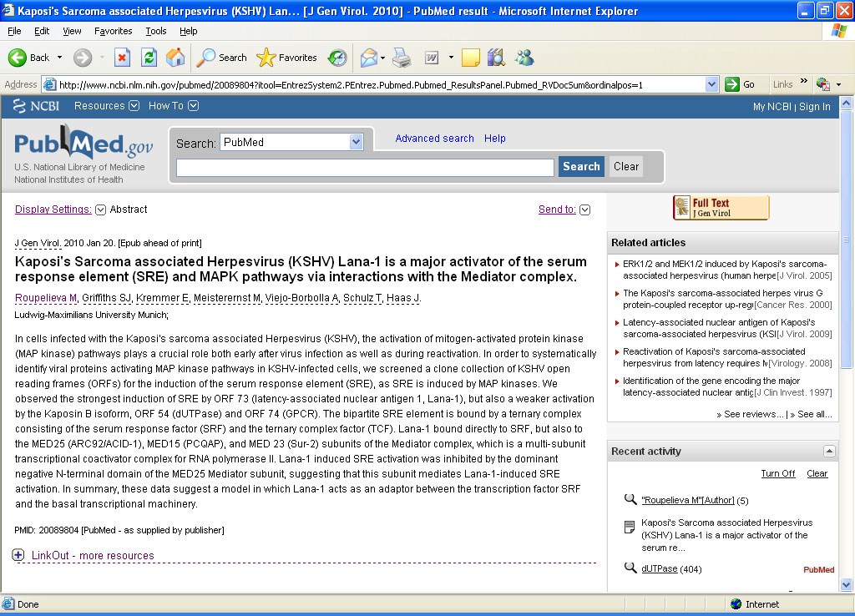Refresh the page with the Refresh icon

(149, 58)
